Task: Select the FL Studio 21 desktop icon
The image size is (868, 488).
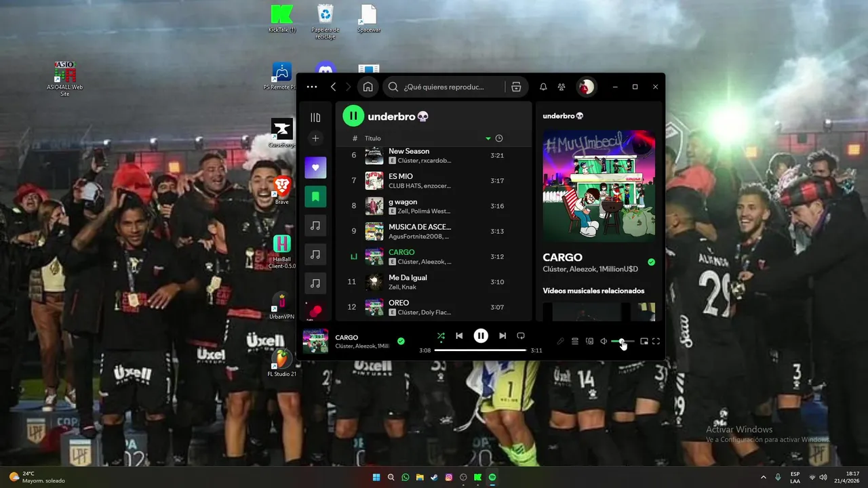Action: [x=282, y=363]
